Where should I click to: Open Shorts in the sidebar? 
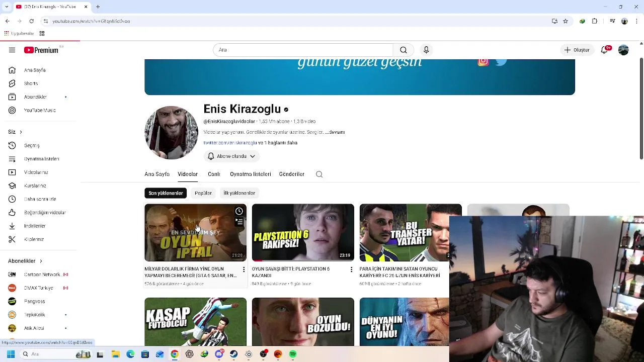(x=40, y=83)
